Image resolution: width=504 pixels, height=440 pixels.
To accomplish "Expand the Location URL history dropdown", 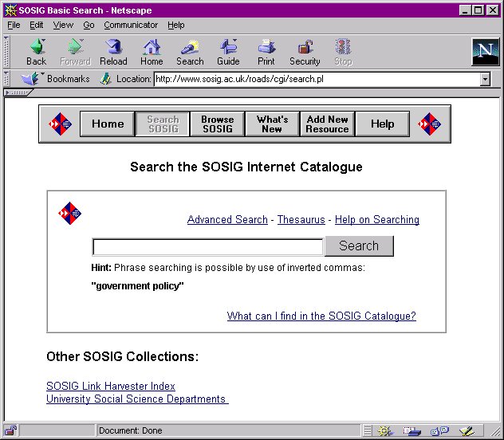I will tap(485, 79).
